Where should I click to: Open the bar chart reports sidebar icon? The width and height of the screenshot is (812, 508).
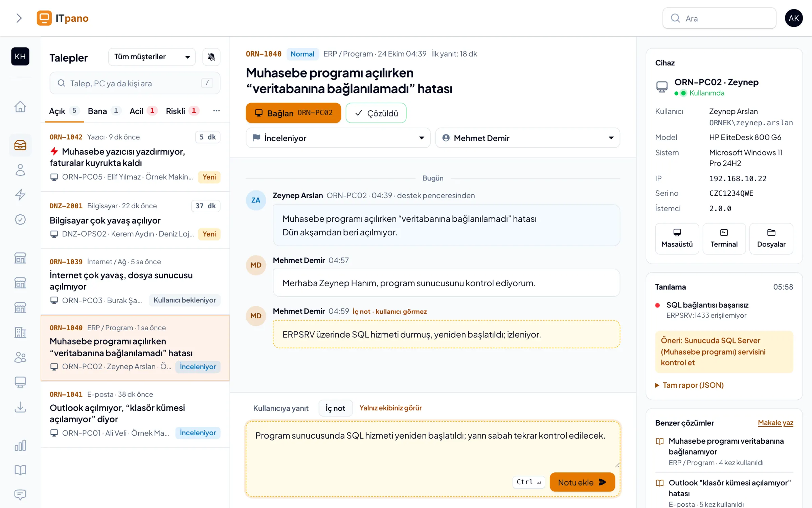click(20, 445)
